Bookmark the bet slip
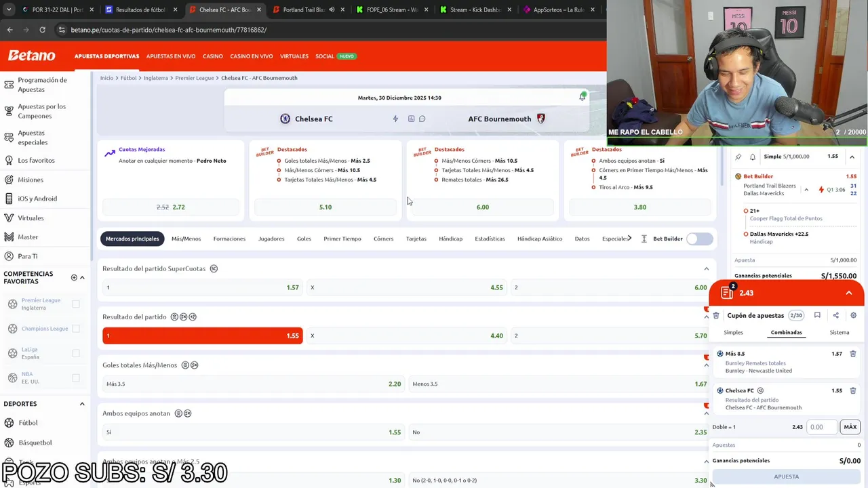This screenshot has height=488, width=868. 817,315
